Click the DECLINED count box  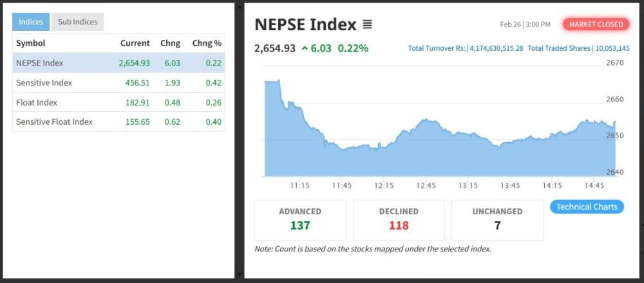click(399, 219)
